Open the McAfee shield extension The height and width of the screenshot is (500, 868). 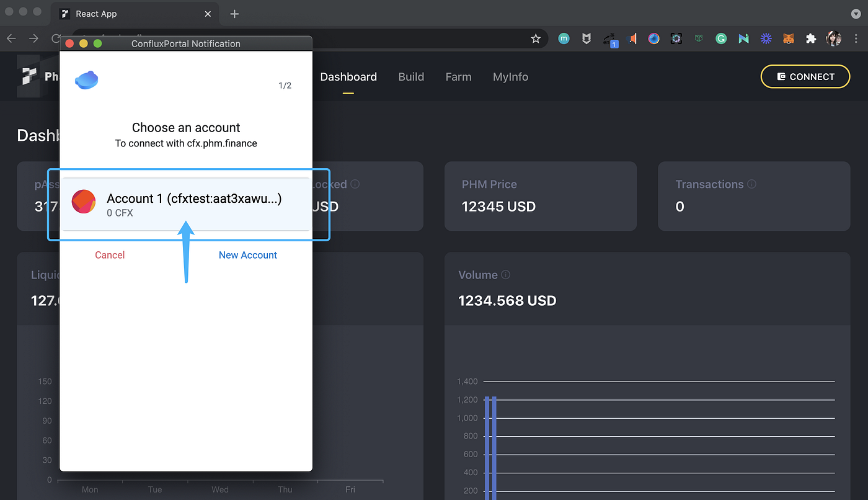(587, 38)
